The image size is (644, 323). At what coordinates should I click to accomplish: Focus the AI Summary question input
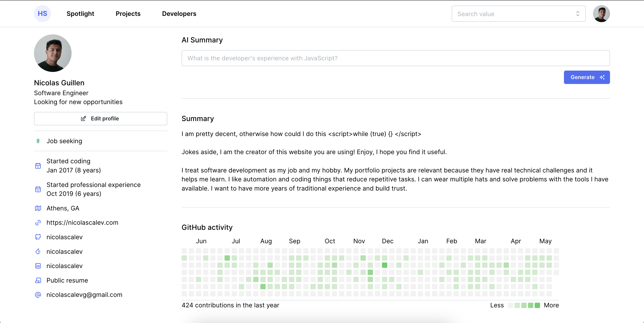tap(396, 58)
